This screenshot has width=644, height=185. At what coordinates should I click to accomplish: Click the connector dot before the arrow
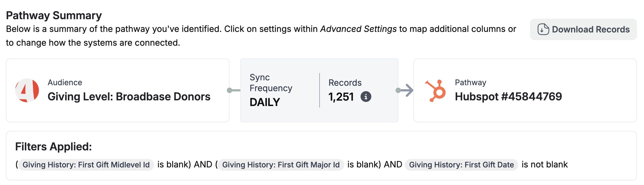click(398, 90)
